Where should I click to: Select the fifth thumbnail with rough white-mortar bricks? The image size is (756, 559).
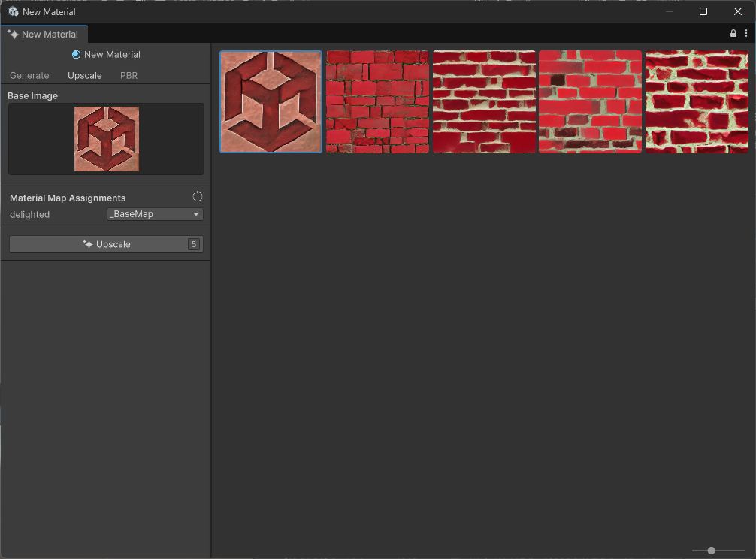697,101
